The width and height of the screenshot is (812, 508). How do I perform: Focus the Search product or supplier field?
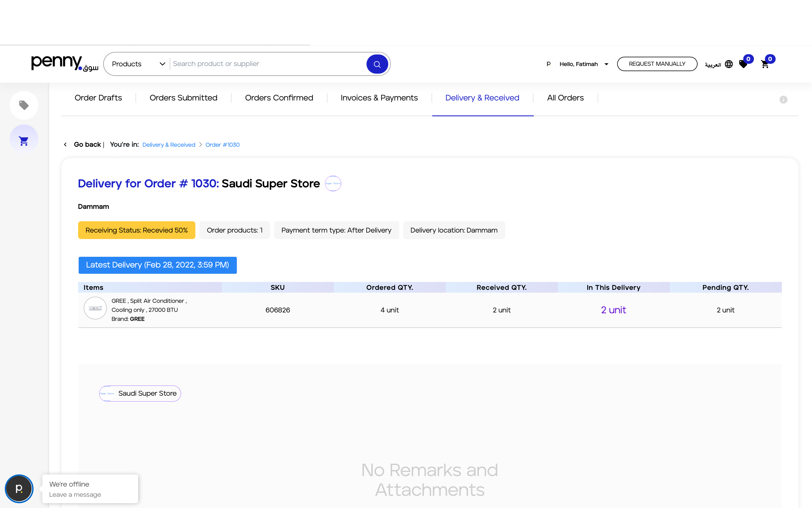pos(268,64)
